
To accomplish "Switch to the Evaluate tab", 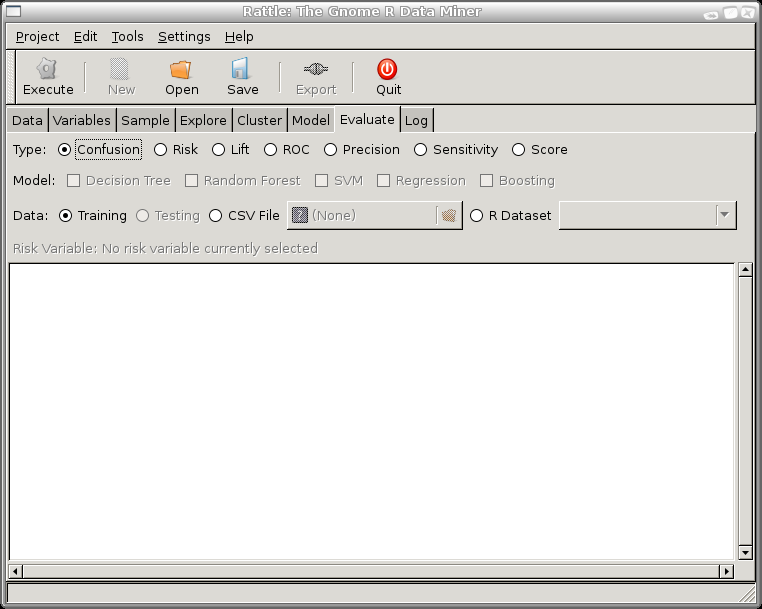I will tap(367, 120).
